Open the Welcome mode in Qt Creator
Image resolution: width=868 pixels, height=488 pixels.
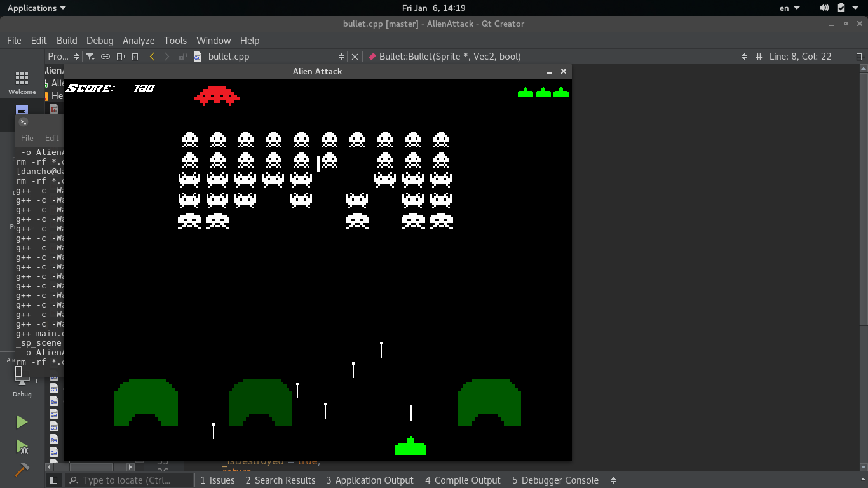pos(22,83)
